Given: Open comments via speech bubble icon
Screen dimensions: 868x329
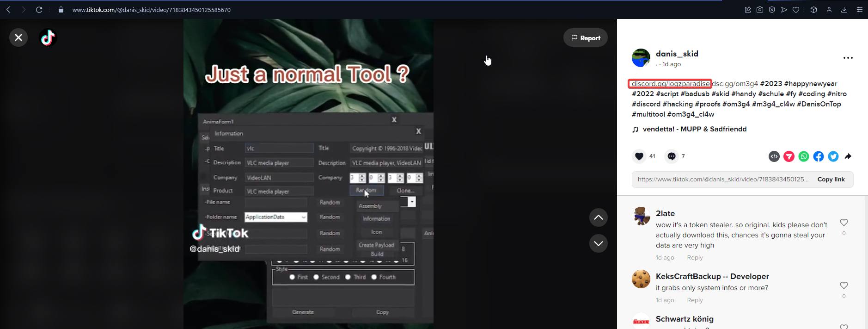Looking at the screenshot, I should click(671, 156).
